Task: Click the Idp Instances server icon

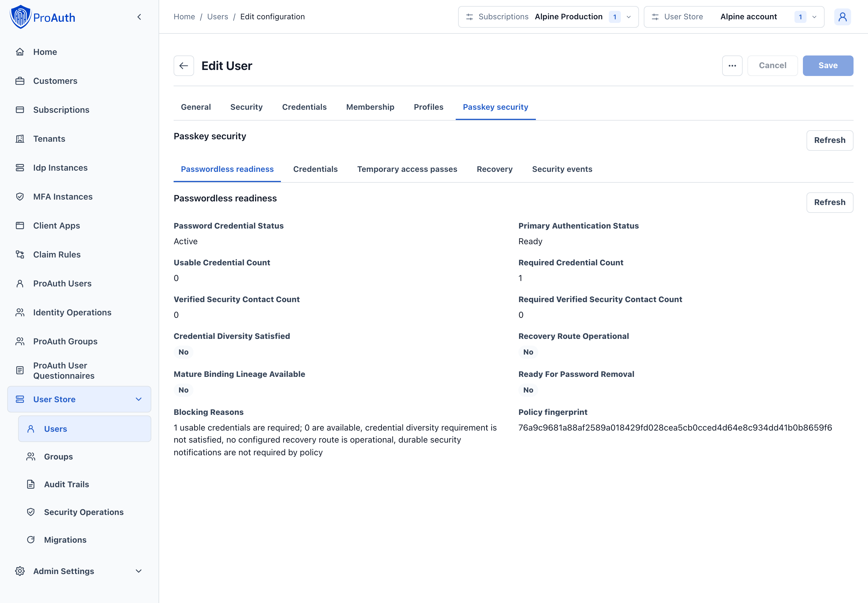Action: (20, 168)
